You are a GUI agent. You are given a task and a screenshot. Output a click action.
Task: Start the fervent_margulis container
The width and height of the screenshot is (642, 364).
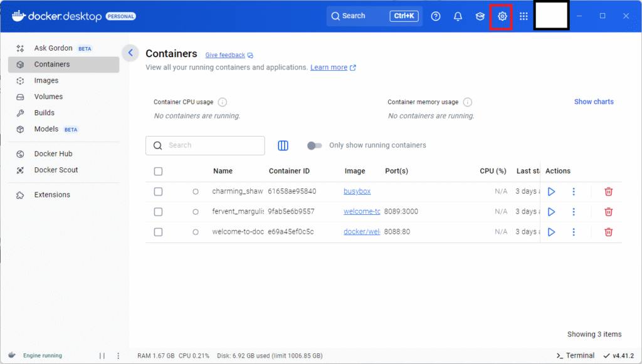click(552, 212)
